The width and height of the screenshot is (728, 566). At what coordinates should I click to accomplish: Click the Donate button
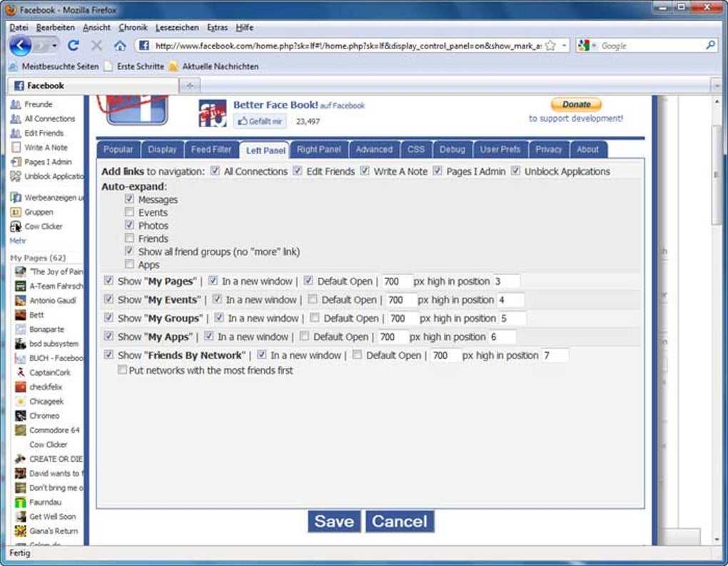(x=575, y=104)
